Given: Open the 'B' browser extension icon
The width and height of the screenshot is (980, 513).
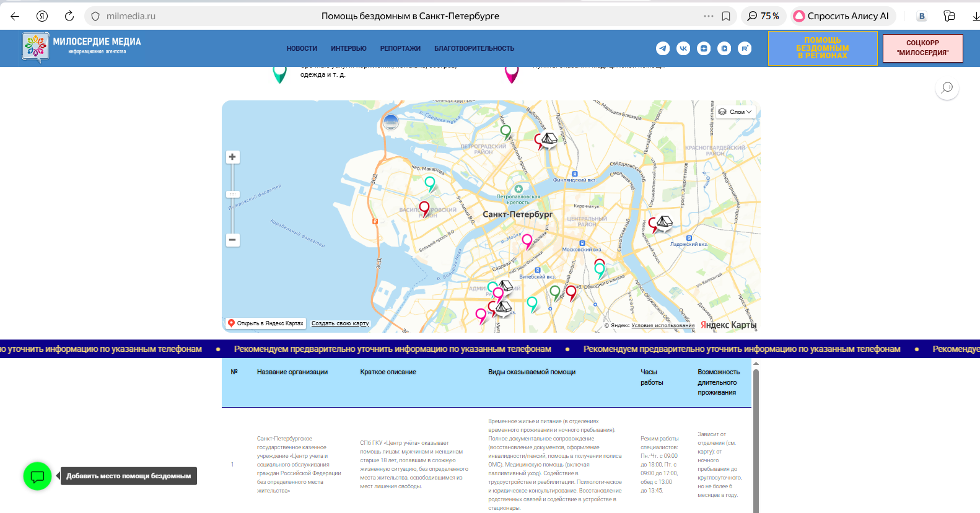Looking at the screenshot, I should click(x=922, y=16).
